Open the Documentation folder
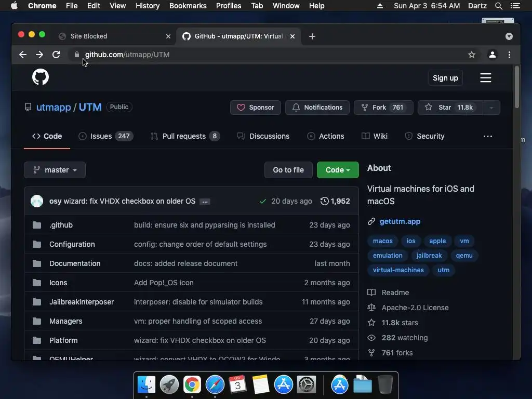The width and height of the screenshot is (532, 399). tap(75, 263)
